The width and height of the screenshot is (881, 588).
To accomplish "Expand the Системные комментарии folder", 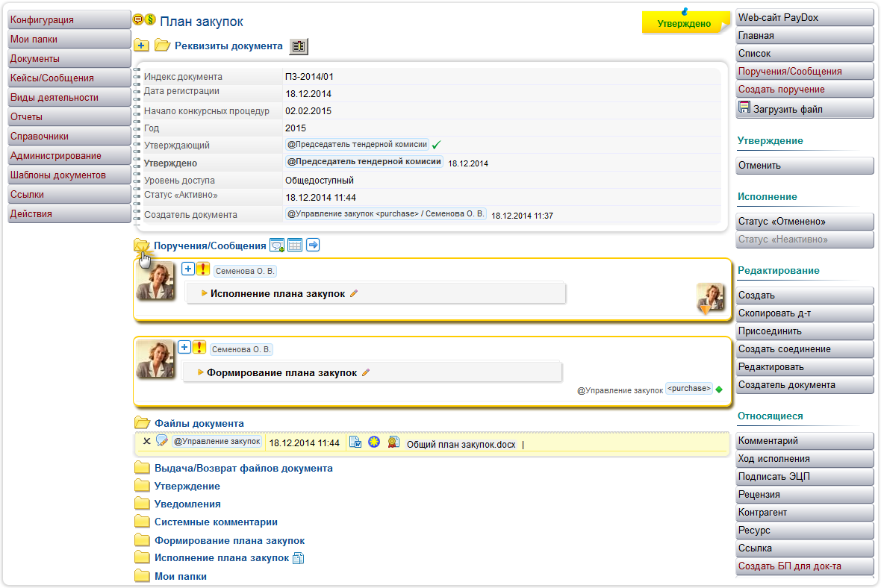I will (x=216, y=522).
